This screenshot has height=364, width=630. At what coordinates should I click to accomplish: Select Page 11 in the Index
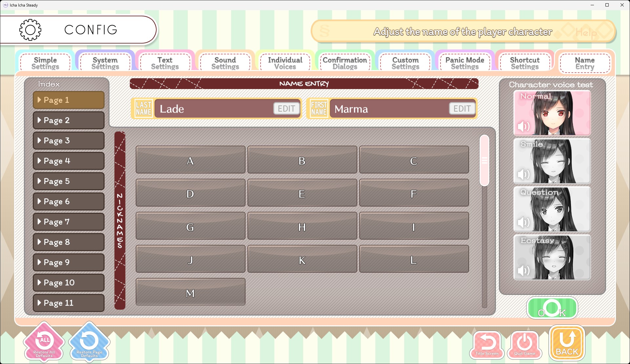point(69,303)
